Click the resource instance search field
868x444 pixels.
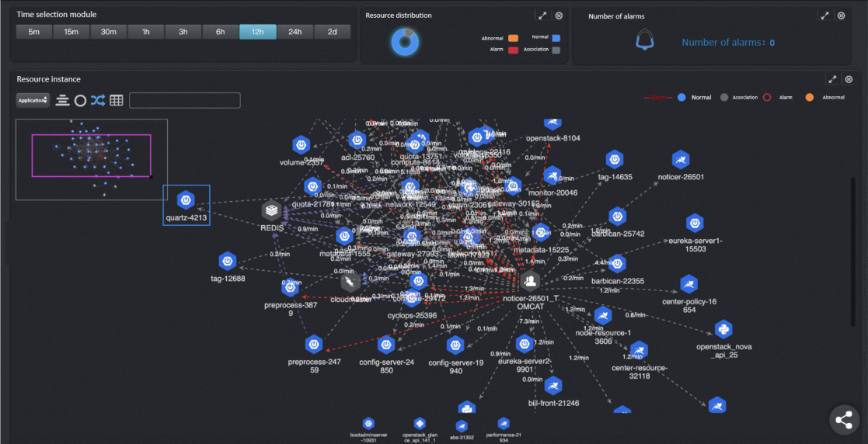pyautogui.click(x=185, y=100)
